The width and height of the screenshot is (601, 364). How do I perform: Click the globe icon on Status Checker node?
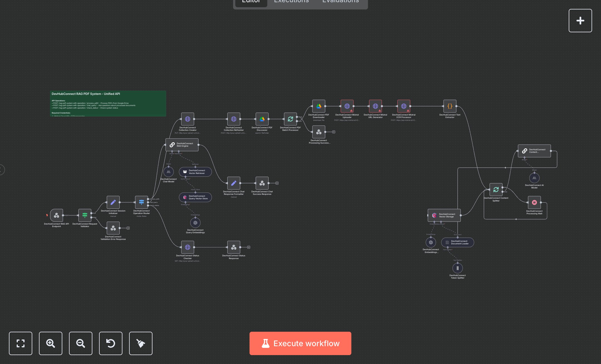[x=188, y=247]
